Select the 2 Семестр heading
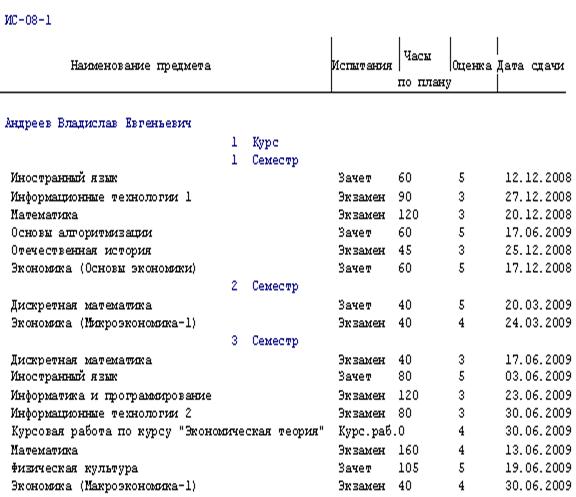This screenshot has width=576, height=497. 264,286
